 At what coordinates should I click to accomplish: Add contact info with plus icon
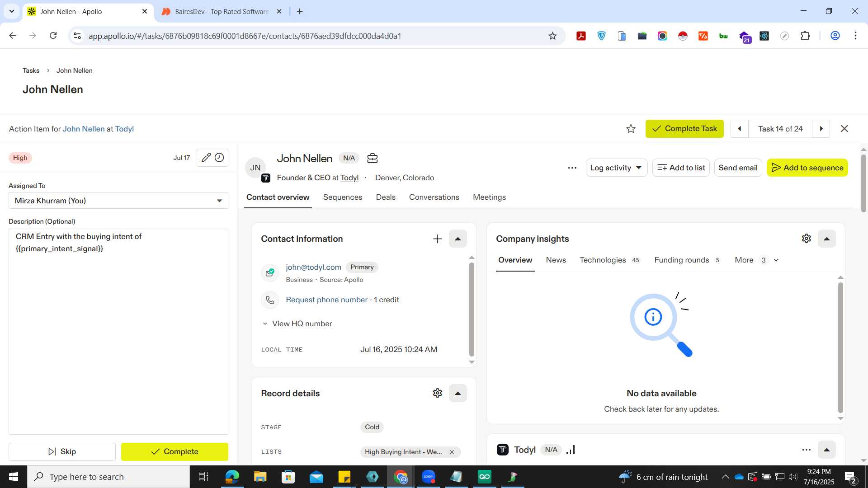(437, 239)
